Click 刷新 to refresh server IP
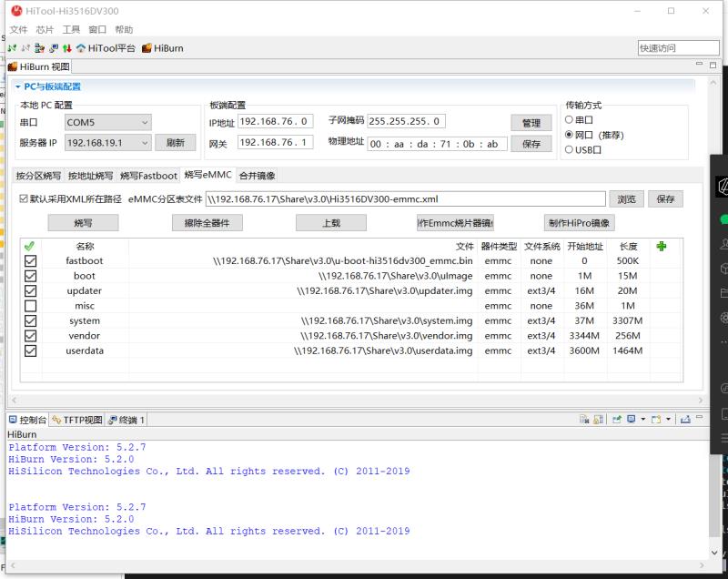 176,143
